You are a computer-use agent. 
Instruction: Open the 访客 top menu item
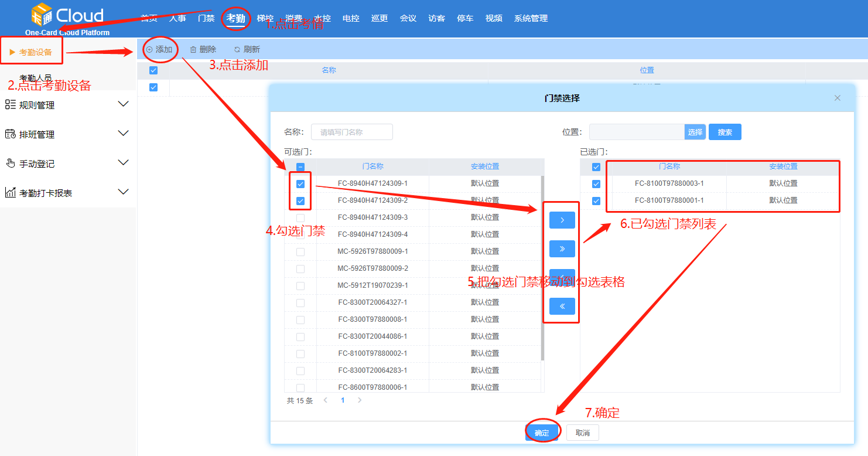436,19
